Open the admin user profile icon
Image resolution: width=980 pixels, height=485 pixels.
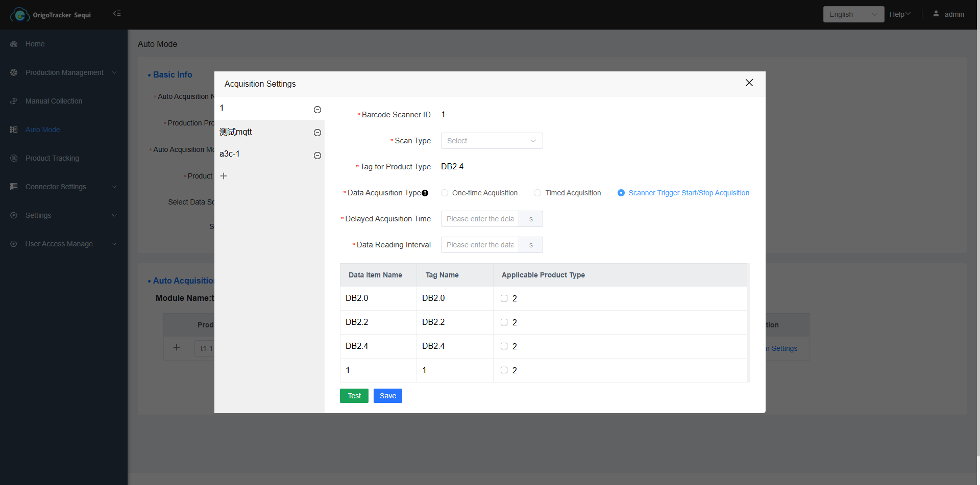point(936,14)
